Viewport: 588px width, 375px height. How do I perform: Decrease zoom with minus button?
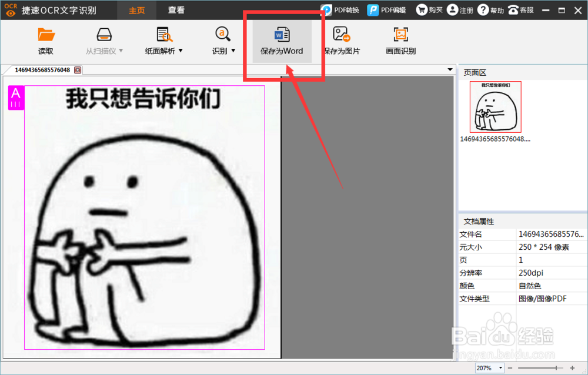[510, 369]
